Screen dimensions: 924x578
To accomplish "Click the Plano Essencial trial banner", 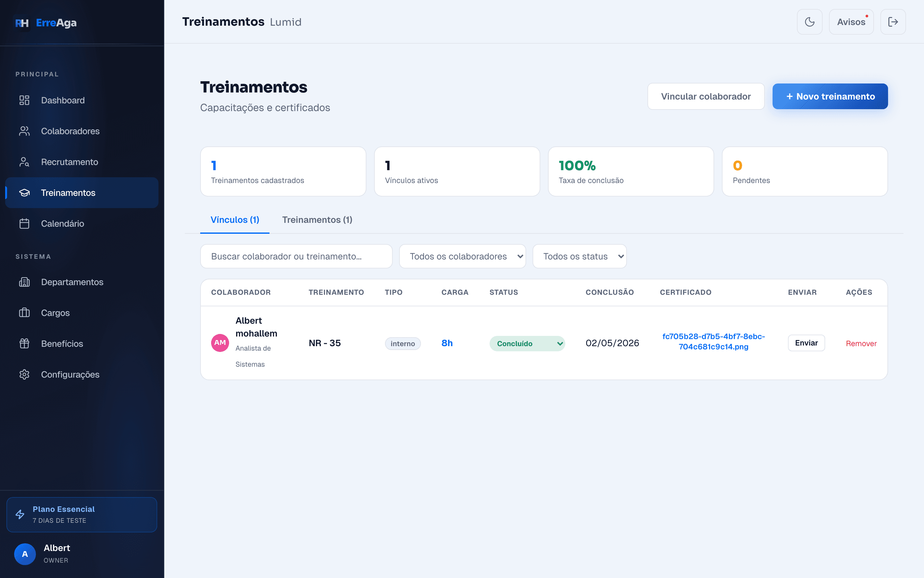I will click(82, 514).
